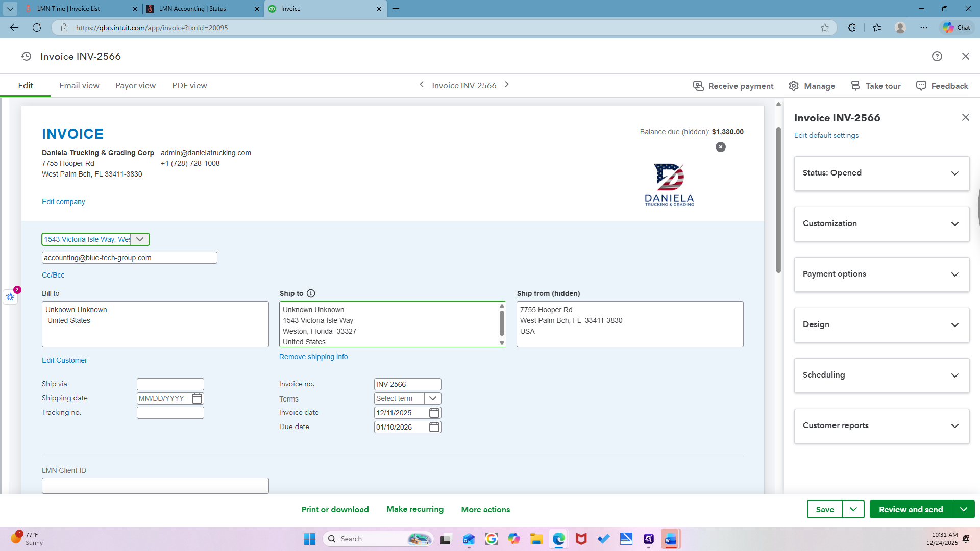
Task: Open the browser favorites list icon
Action: click(x=877, y=28)
